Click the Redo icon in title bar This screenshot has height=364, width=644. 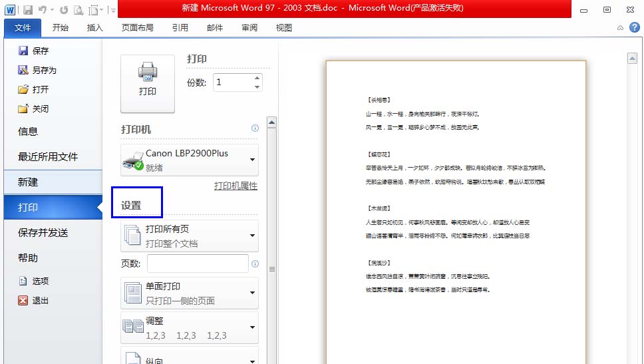(63, 10)
